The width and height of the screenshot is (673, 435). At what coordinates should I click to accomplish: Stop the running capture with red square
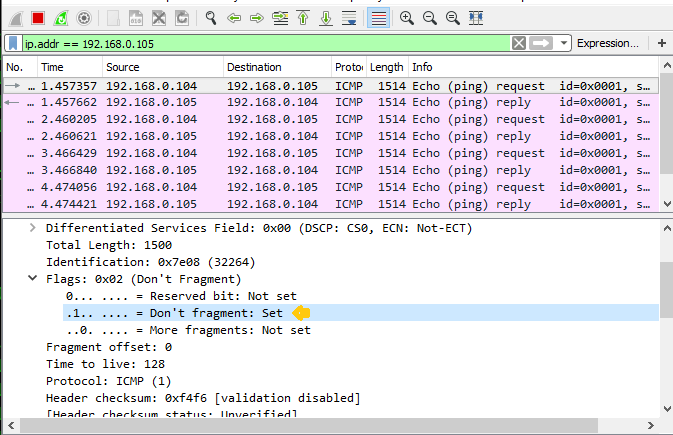tap(38, 18)
